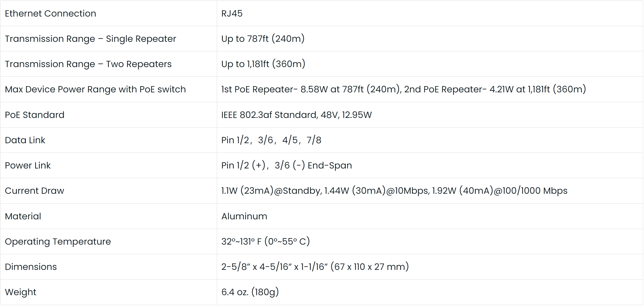The width and height of the screenshot is (644, 306).
Task: Select the Power Link label cell
Action: point(28,165)
